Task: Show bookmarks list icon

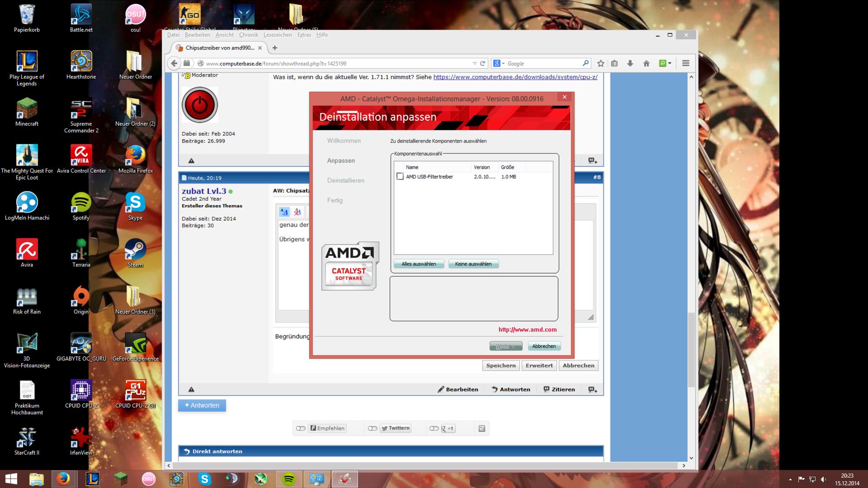Action: (614, 64)
